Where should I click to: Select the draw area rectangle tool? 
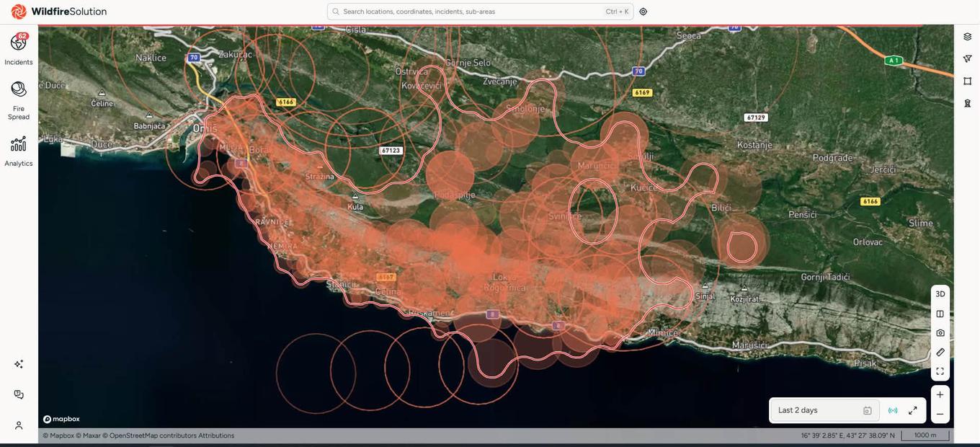[x=968, y=81]
